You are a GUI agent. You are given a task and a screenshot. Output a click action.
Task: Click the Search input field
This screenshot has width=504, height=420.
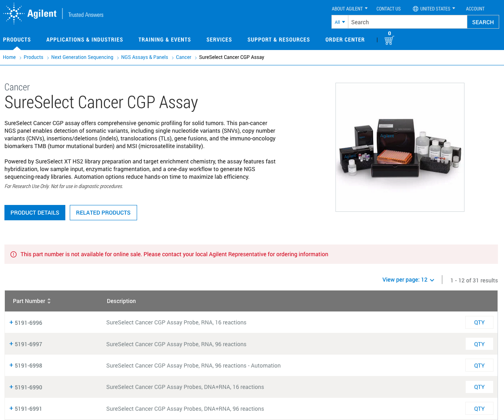click(407, 22)
